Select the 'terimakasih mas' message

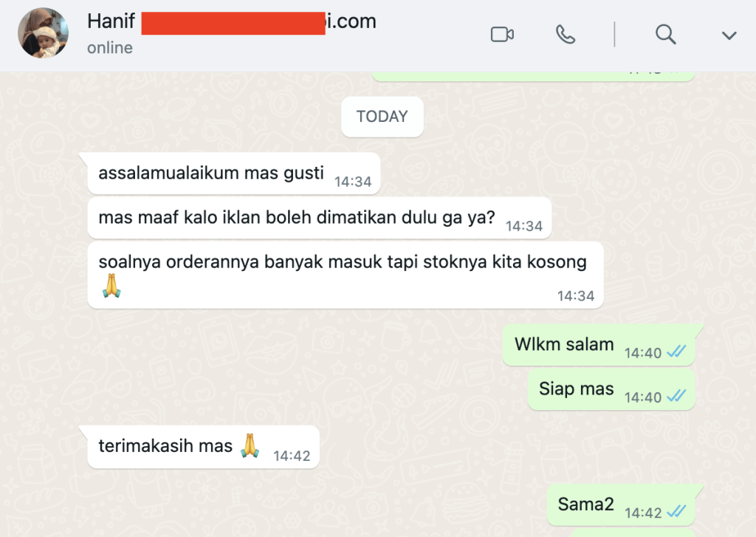click(x=204, y=447)
